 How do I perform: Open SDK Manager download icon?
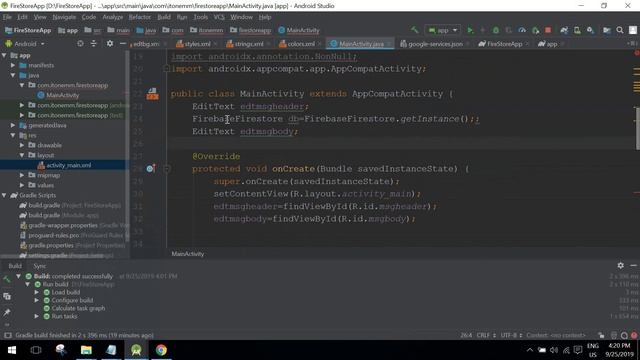coord(590,30)
